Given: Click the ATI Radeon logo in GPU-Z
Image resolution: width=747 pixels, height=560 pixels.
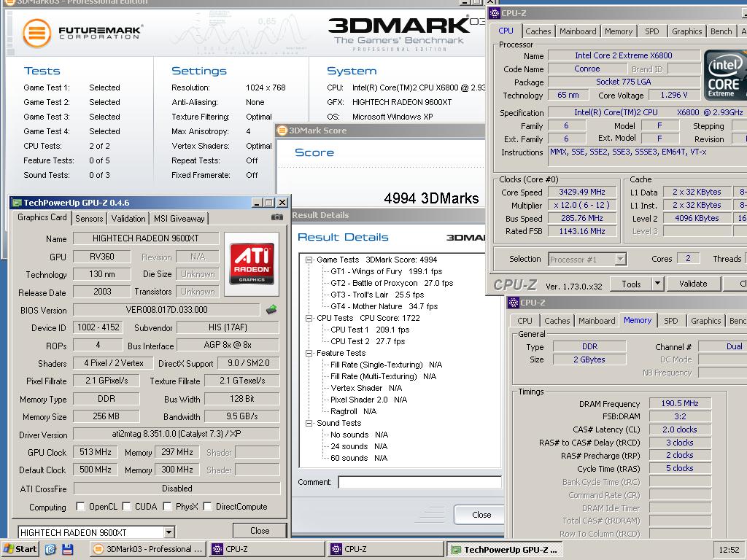Looking at the screenshot, I should [x=252, y=263].
